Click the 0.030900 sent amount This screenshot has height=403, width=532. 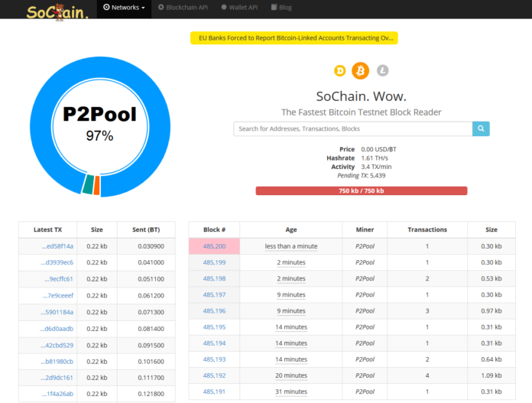pos(151,246)
